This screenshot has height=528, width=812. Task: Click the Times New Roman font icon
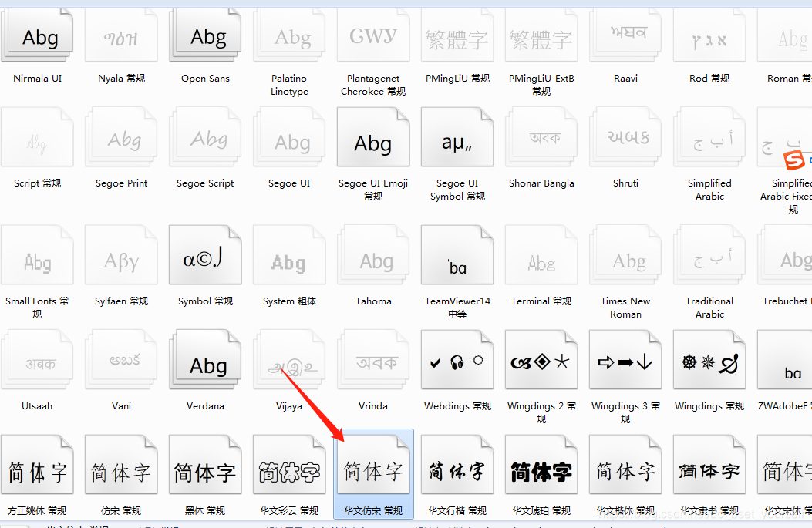625,254
